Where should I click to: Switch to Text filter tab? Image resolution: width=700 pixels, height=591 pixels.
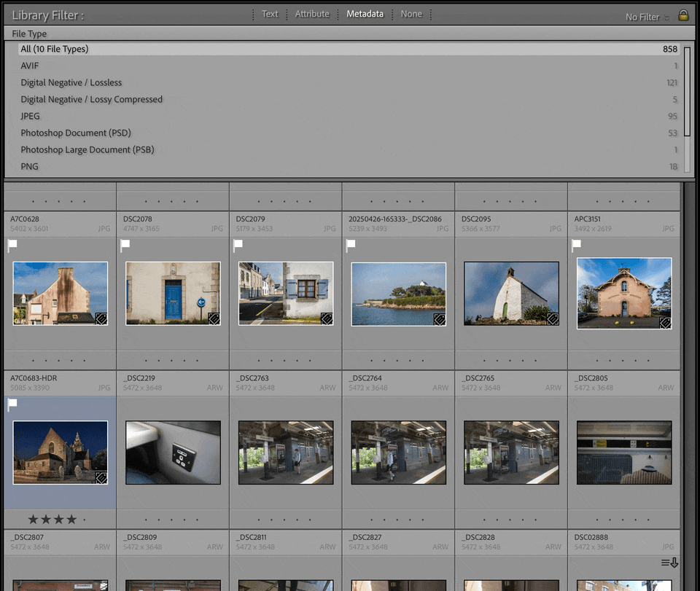[270, 14]
